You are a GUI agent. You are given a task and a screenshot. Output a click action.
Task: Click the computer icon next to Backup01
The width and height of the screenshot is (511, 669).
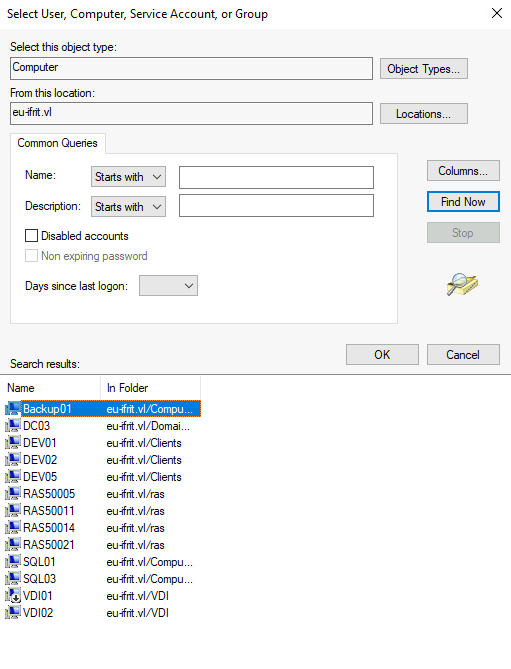(x=13, y=409)
